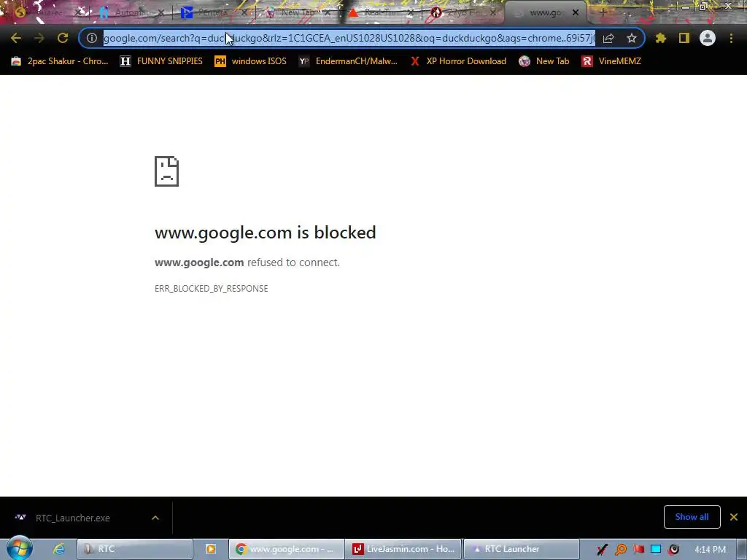The image size is (747, 560).
Task: Click the blue monitor tray icon
Action: (x=656, y=550)
